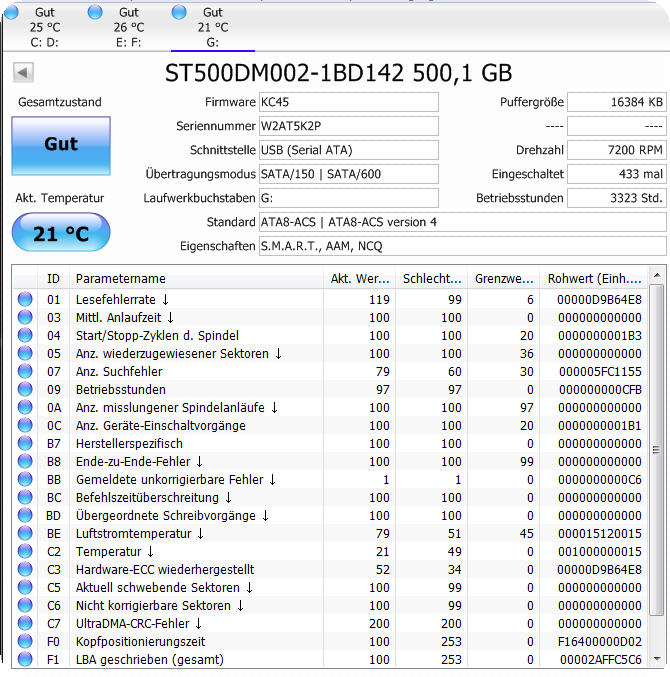Click the blue Gut health status button
The width and height of the screenshot is (670, 677).
61,144
